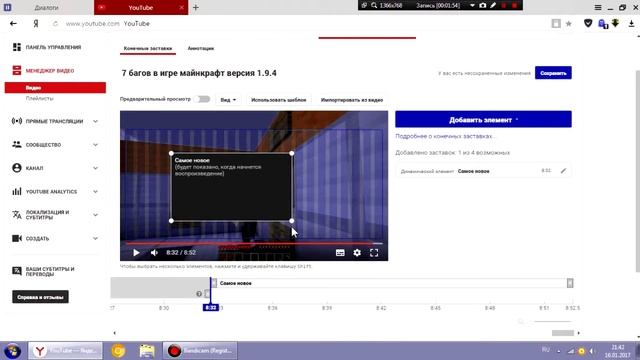Open the browser downloads arrow icon
This screenshot has width=640, height=360.
click(631, 24)
